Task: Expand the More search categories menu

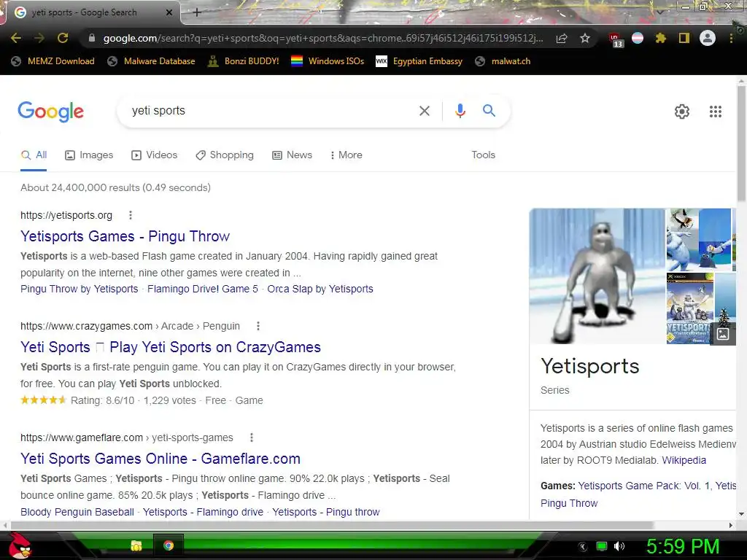Action: click(347, 155)
